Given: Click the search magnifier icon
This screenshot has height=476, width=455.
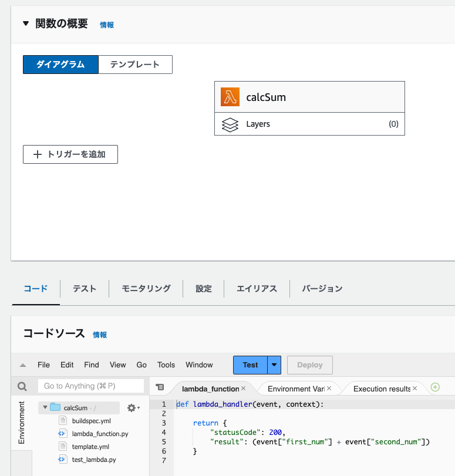Looking at the screenshot, I should click(22, 386).
